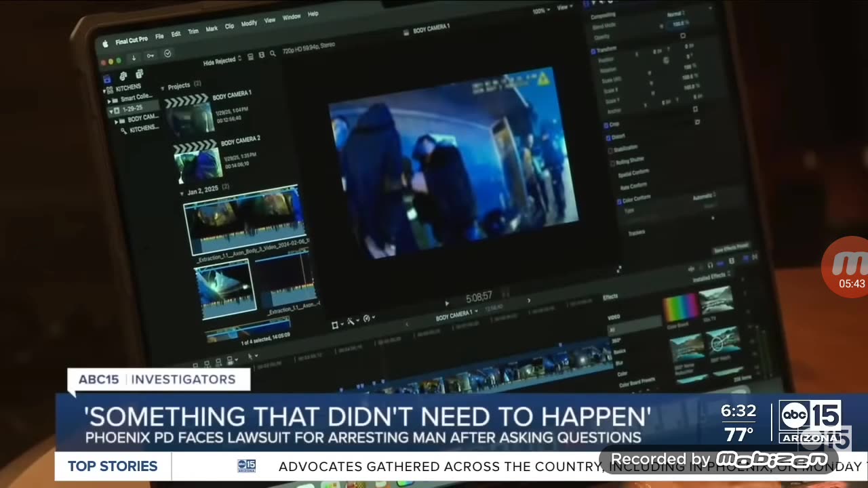This screenshot has height=488, width=868.
Task: Open the File menu
Action: click(x=159, y=36)
